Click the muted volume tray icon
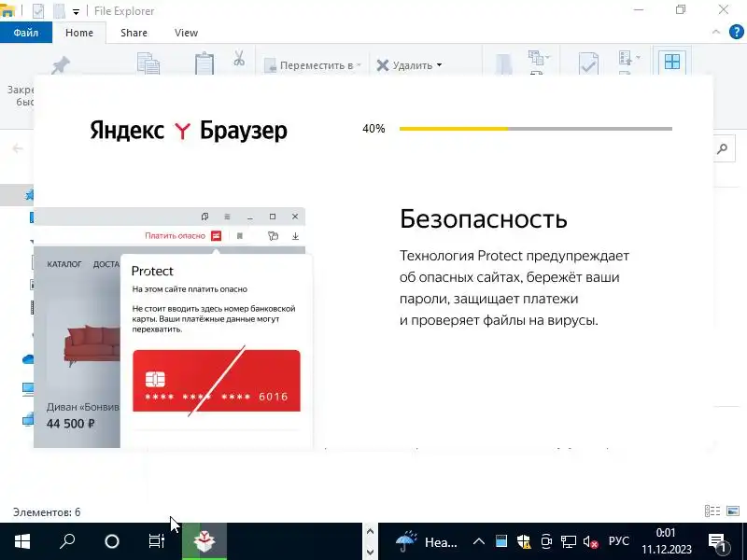 pyautogui.click(x=590, y=541)
